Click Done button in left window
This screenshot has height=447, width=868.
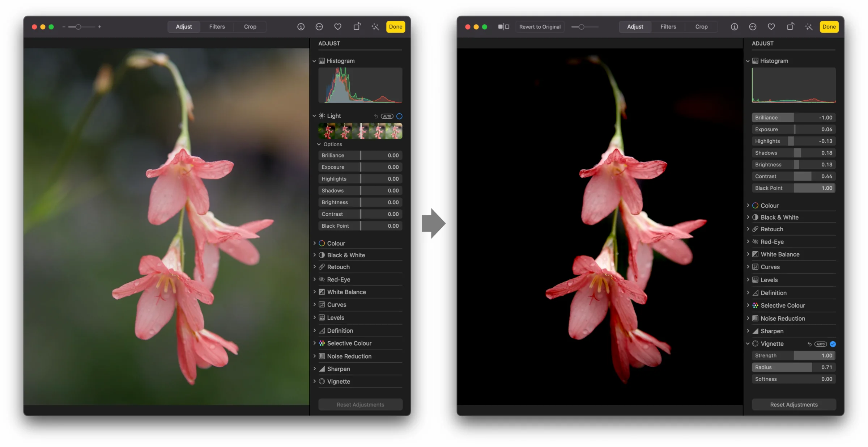(x=396, y=27)
